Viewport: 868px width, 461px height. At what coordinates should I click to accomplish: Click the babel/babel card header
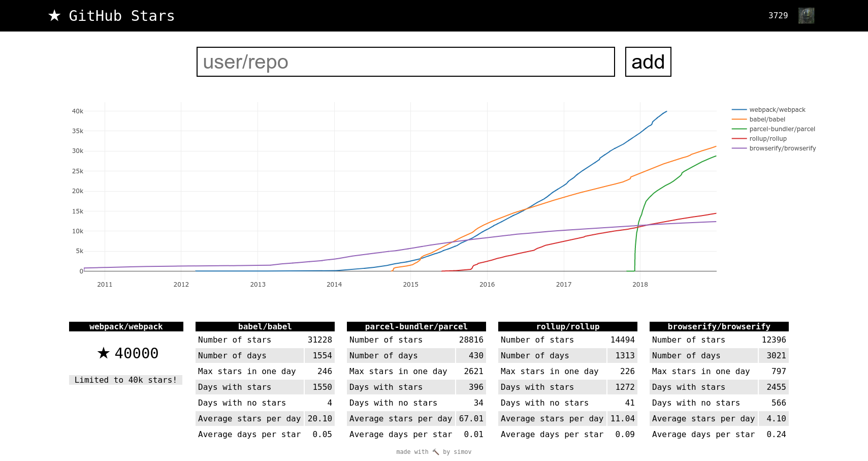tap(265, 327)
